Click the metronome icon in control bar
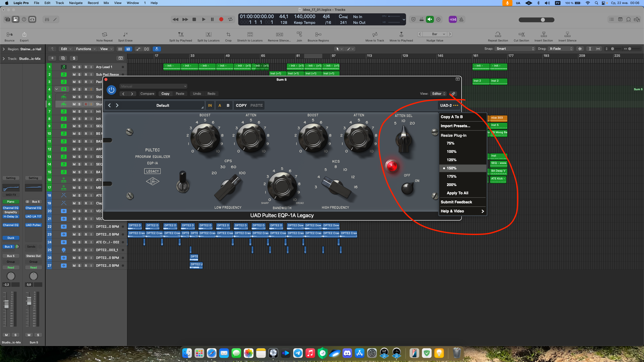This screenshot has width=644, height=362. tap(461, 19)
